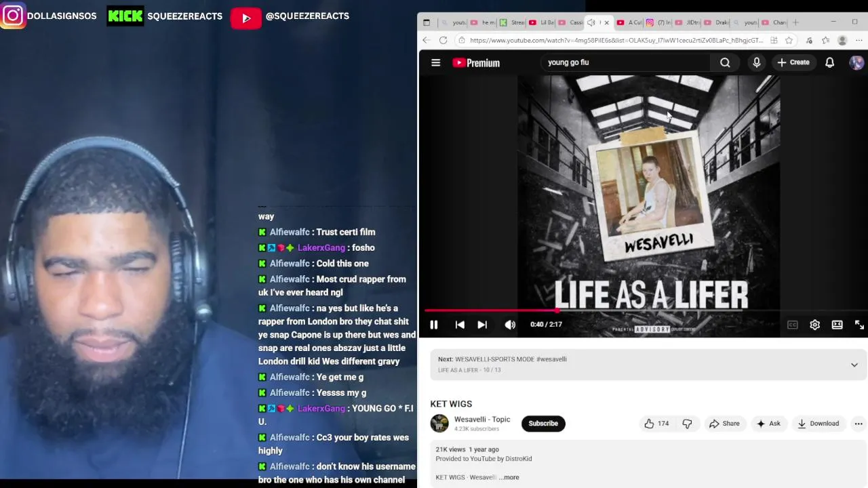This screenshot has width=868, height=488.
Task: Dislike the video with thumbs down
Action: coord(687,424)
